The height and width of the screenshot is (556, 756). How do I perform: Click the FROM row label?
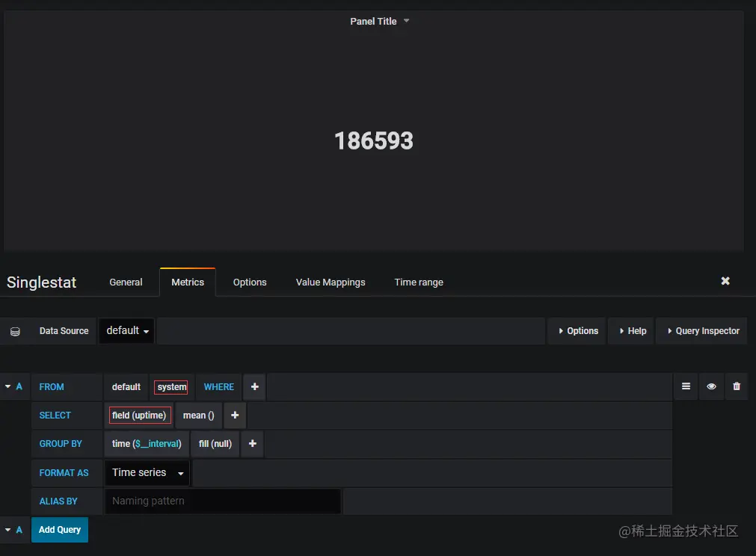click(52, 387)
